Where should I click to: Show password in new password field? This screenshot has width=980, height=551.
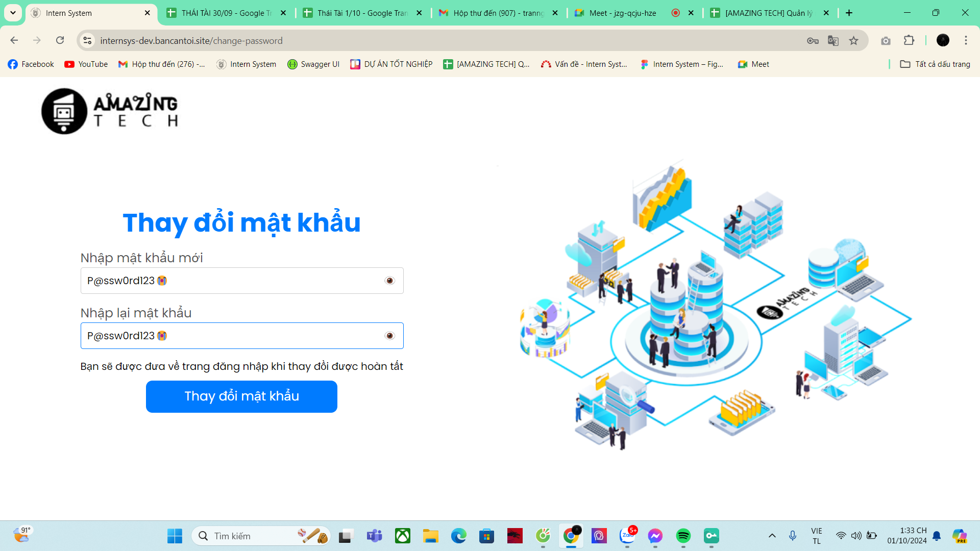coord(390,281)
